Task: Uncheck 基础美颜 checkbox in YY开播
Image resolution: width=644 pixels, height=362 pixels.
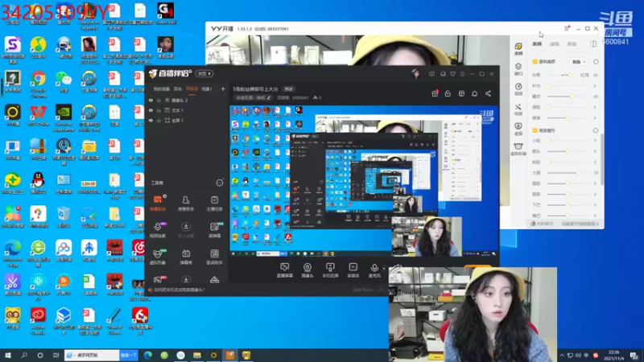Action: [x=535, y=62]
